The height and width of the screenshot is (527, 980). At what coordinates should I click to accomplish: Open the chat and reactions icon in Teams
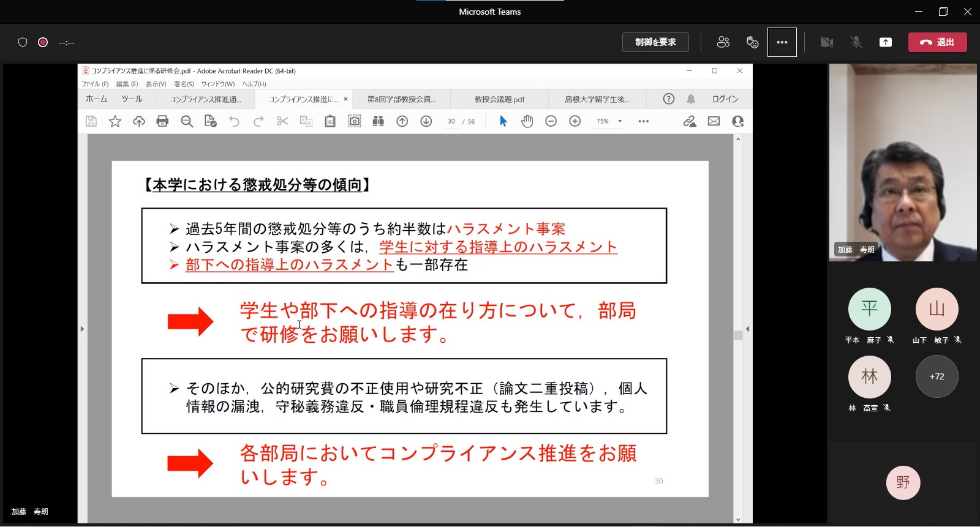pyautogui.click(x=752, y=42)
